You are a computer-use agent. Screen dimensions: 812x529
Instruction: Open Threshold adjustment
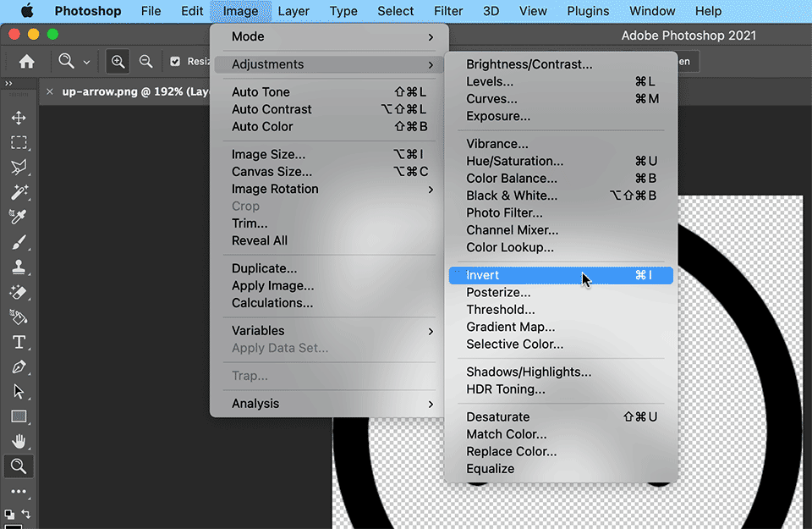(x=561, y=310)
